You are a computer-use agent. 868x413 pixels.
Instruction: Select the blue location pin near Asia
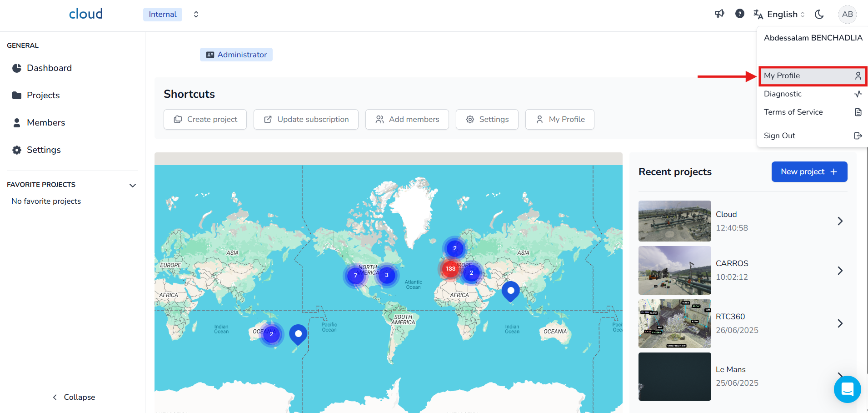click(510, 290)
